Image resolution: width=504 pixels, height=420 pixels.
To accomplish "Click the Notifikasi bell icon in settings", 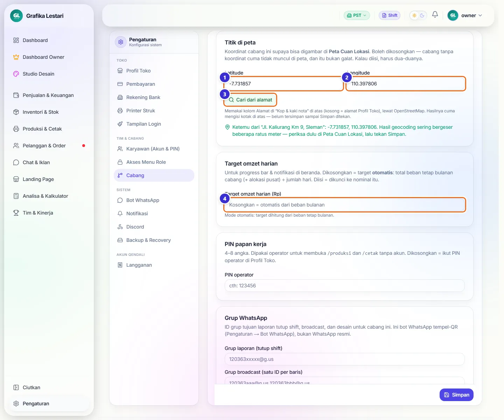I will coord(120,213).
